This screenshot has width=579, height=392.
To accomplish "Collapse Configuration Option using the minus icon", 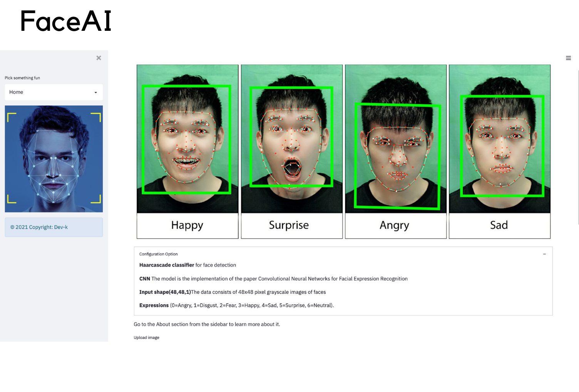I will [544, 254].
